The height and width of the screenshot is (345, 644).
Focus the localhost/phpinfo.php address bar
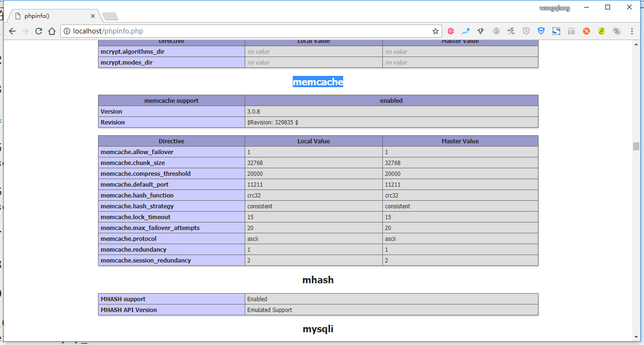point(250,31)
